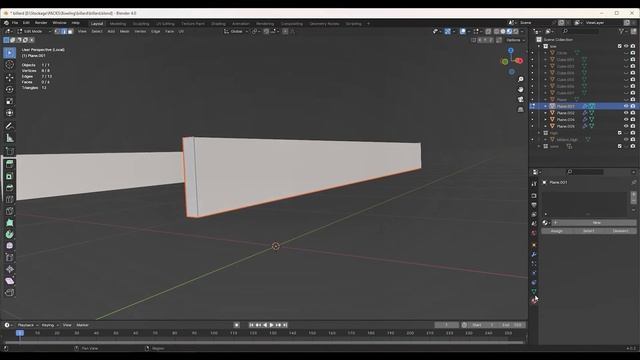640x360 pixels.
Task: Hide Plane.001 with its eye icon
Action: click(626, 106)
